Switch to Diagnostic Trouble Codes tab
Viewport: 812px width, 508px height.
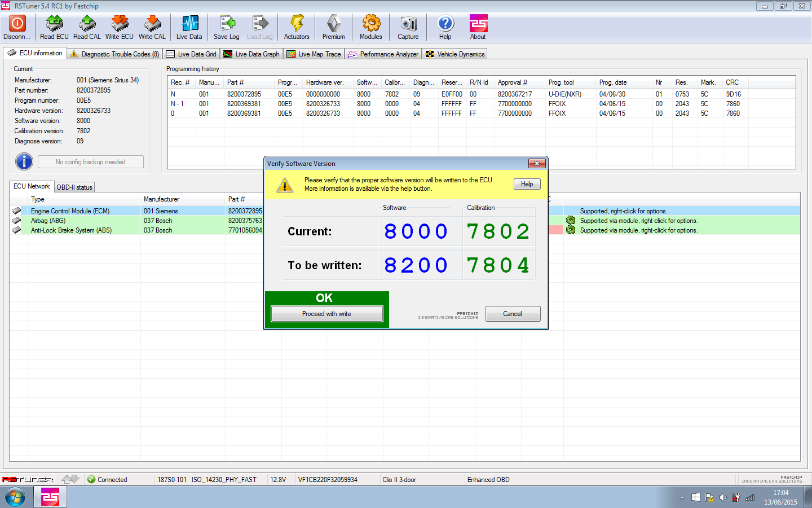tap(115, 54)
